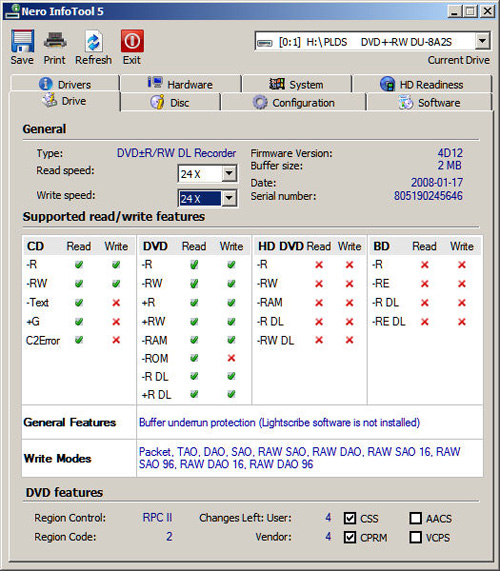Switch to the Disc tab
Screen dimensions: 500x571
[x=170, y=102]
